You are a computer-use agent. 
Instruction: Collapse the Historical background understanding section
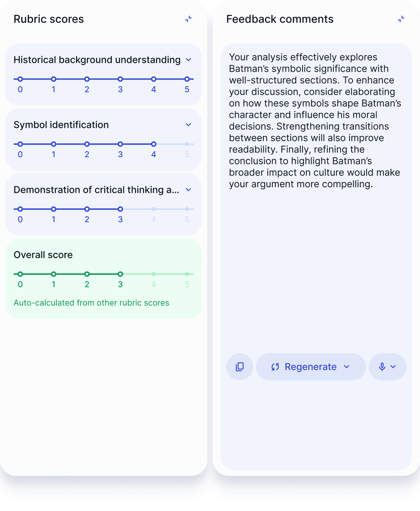(x=188, y=60)
